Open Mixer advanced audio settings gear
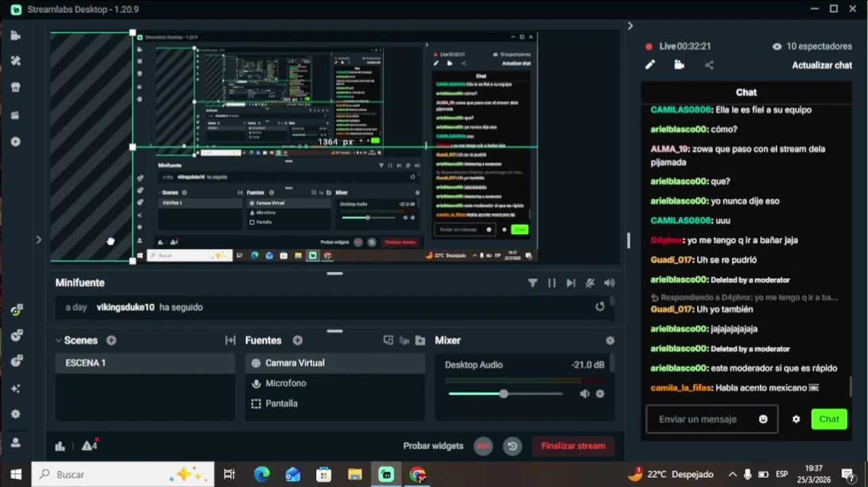Screen dimensions: 868x487 [x=610, y=340]
